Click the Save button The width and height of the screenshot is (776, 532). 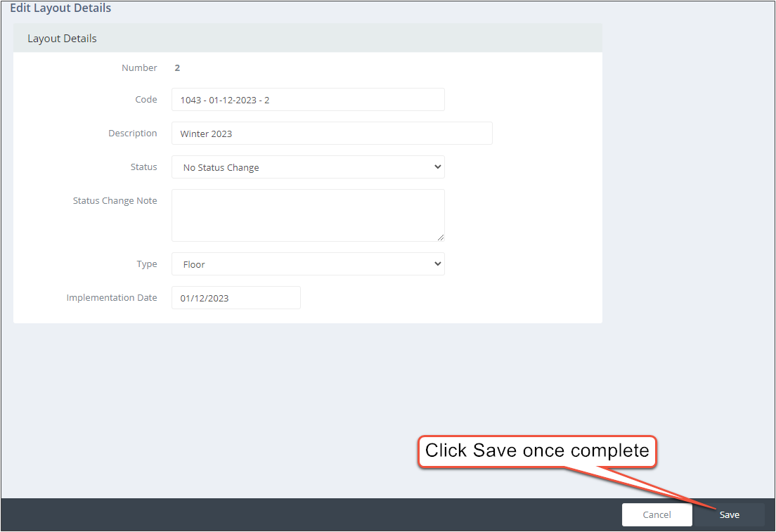tap(730, 514)
